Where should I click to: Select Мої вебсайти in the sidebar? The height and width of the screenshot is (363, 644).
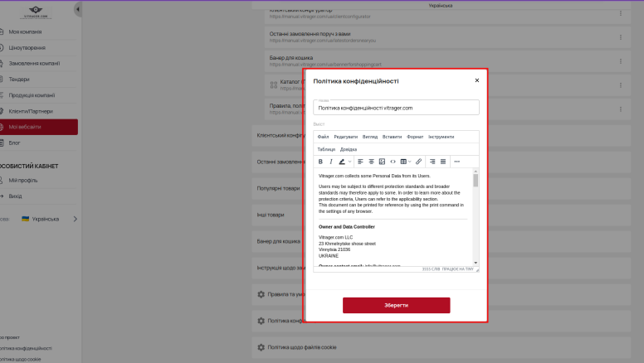coord(39,127)
